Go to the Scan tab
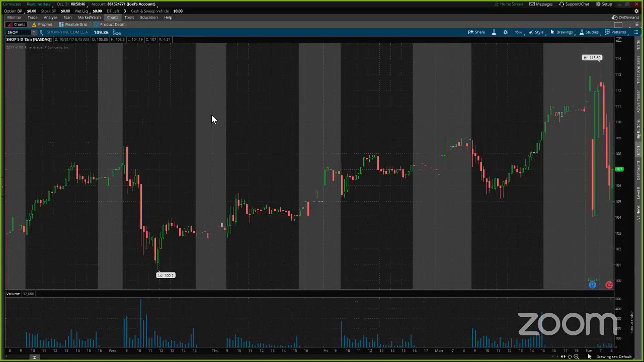 67,17
